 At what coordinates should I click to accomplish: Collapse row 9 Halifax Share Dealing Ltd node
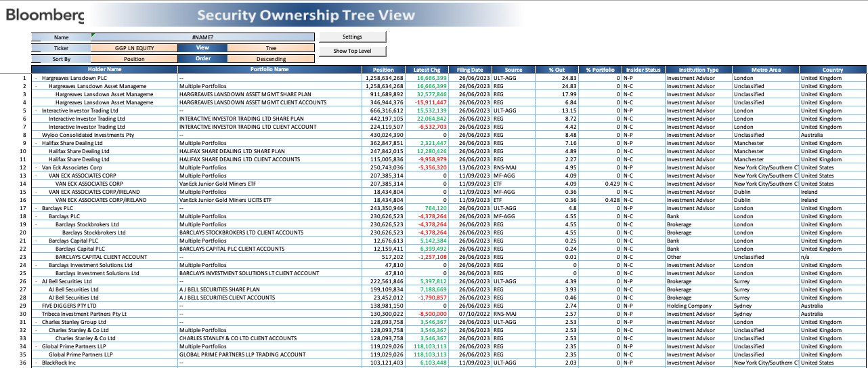click(37, 143)
